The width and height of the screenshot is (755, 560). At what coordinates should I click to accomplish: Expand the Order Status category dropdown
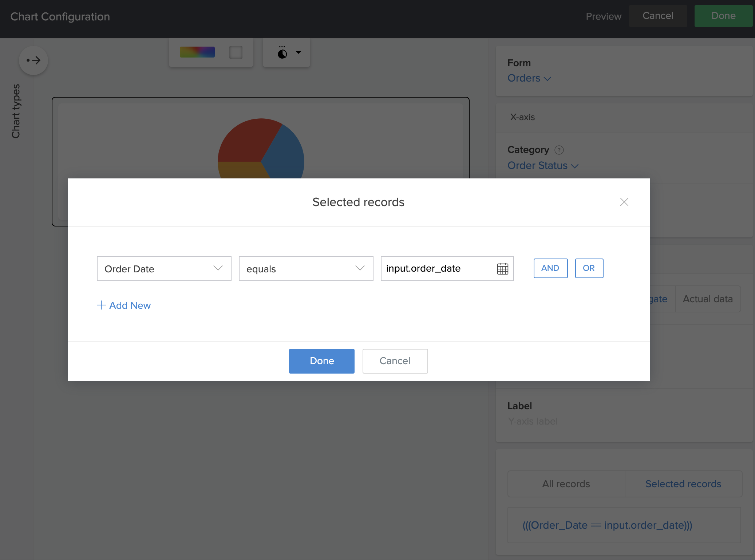542,166
